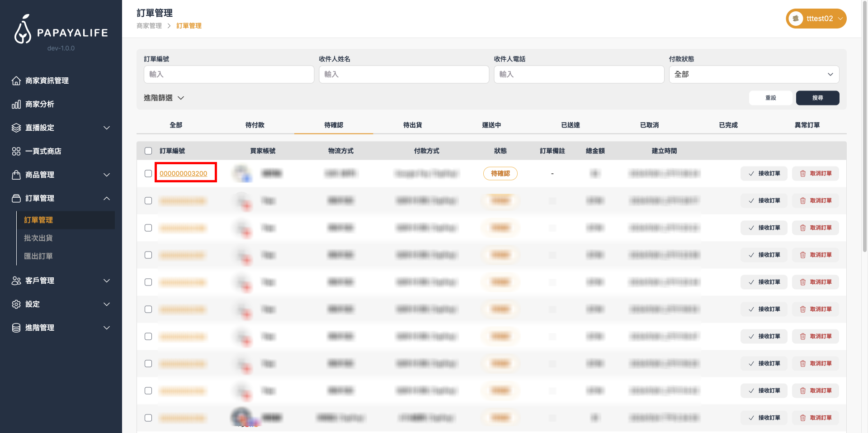
Task: Tick the checkbox for order 000000003200
Action: [x=148, y=173]
